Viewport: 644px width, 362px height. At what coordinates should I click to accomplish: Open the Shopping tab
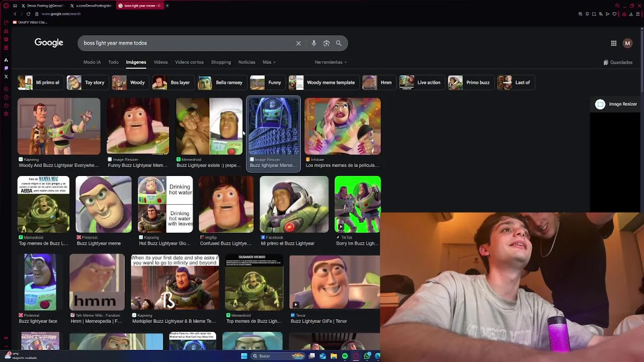pyautogui.click(x=221, y=62)
